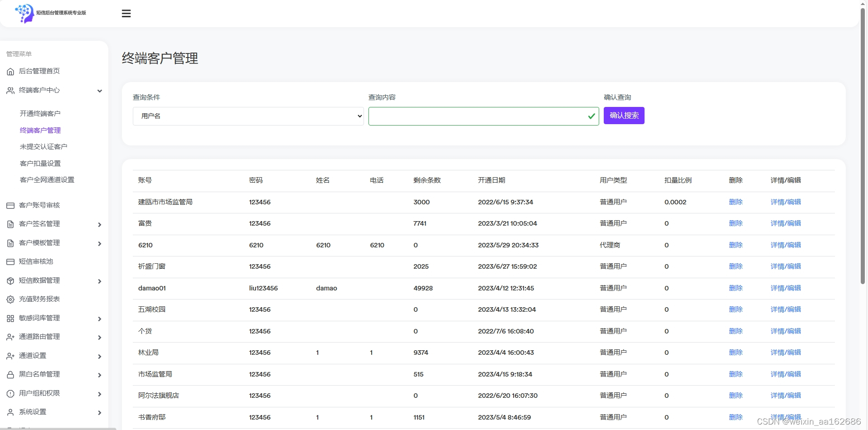Viewport: 868px width, 430px height.
Task: Expand the 客户签名管理 submenu arrow
Action: [100, 225]
